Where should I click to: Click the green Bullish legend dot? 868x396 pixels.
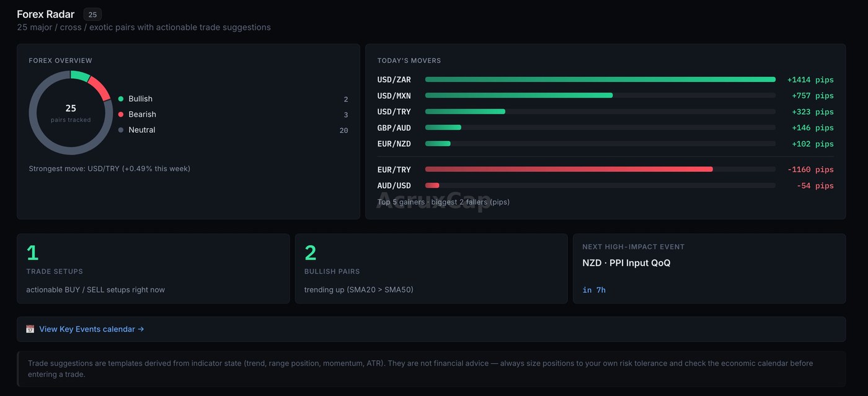point(121,99)
